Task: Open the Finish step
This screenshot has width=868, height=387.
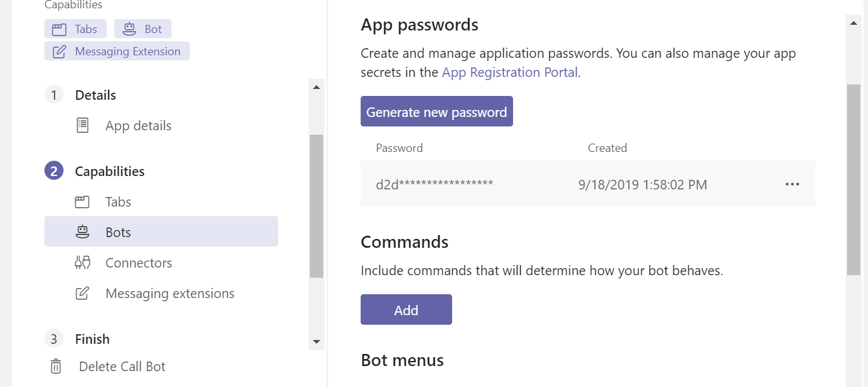Action: tap(92, 339)
